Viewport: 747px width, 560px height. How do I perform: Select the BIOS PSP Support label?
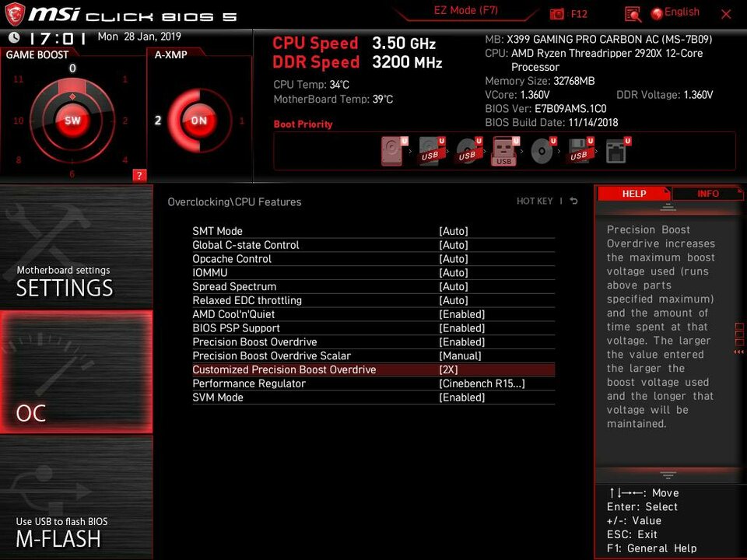point(236,327)
